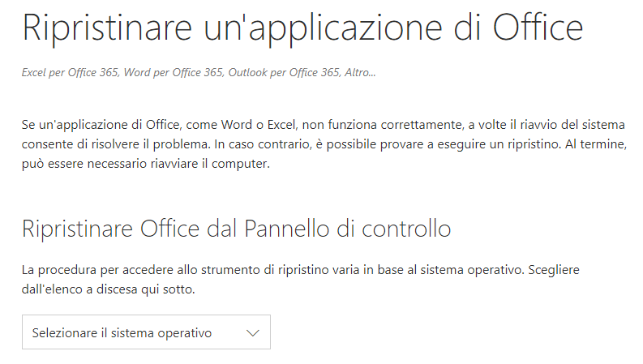Click the text dall'elenco a discesa qui sotto
This screenshot has width=643, height=364.
[x=109, y=289]
